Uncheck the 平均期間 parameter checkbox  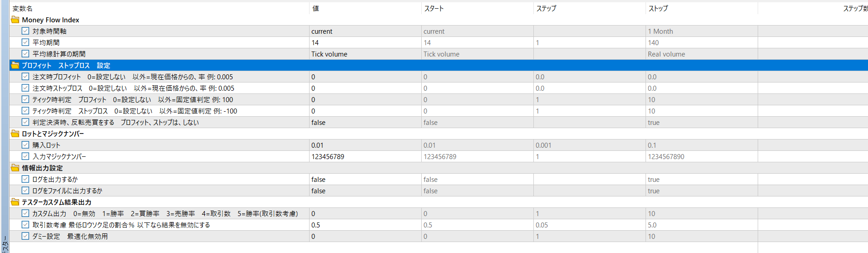click(26, 42)
